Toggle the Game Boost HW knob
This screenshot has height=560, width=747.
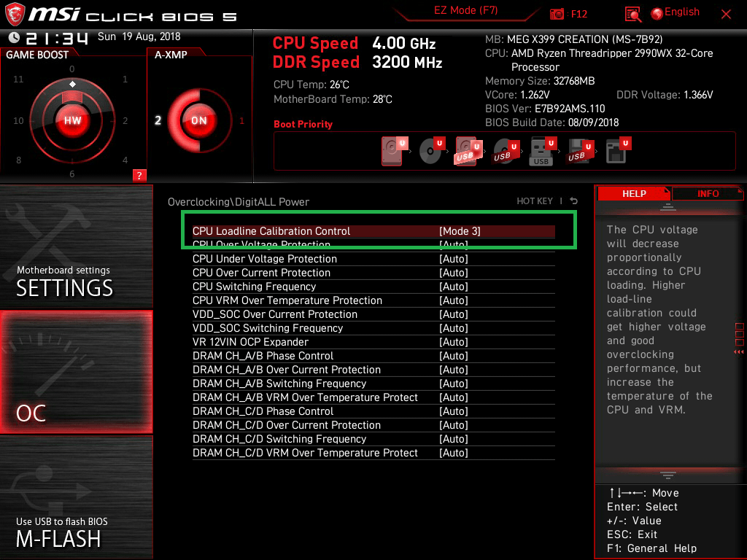pos(72,120)
